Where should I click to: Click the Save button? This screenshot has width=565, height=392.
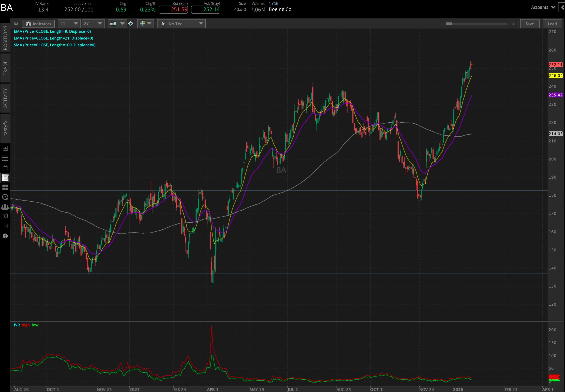click(529, 24)
